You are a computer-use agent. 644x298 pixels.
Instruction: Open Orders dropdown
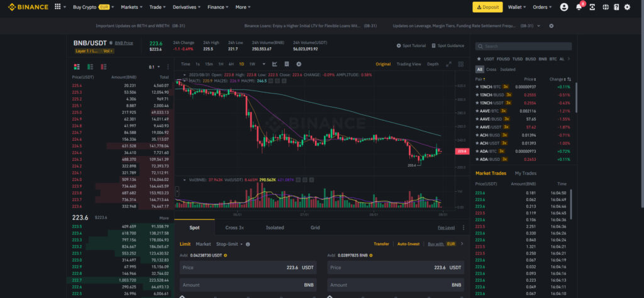coord(542,7)
